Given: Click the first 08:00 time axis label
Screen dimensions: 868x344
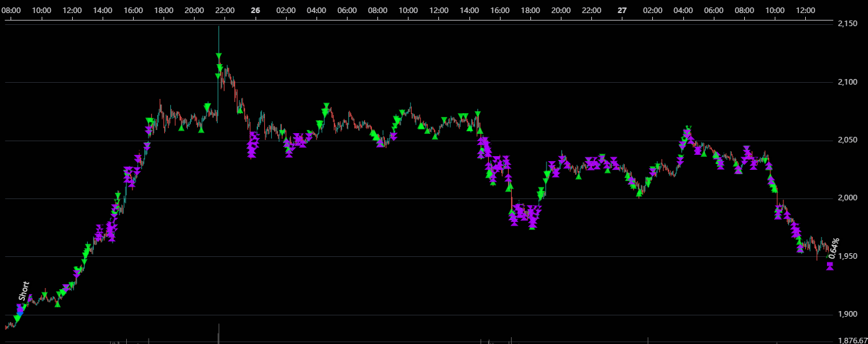Looking at the screenshot, I should (11, 11).
